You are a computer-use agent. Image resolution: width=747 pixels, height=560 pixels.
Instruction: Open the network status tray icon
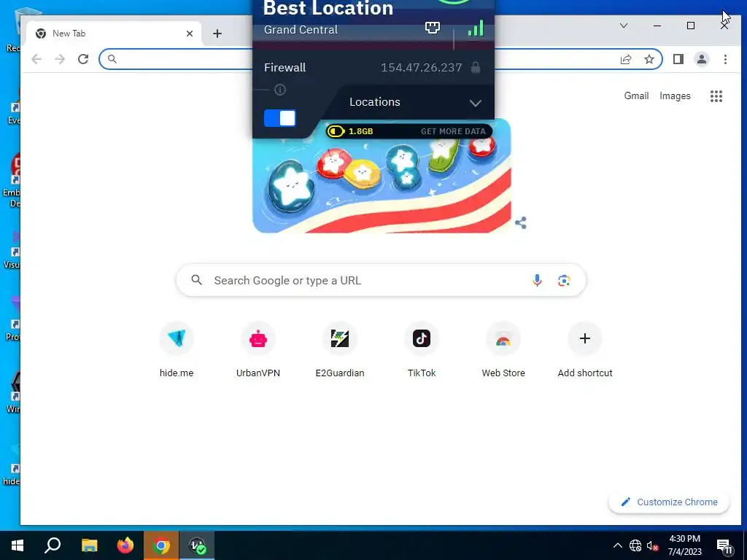[x=635, y=545]
